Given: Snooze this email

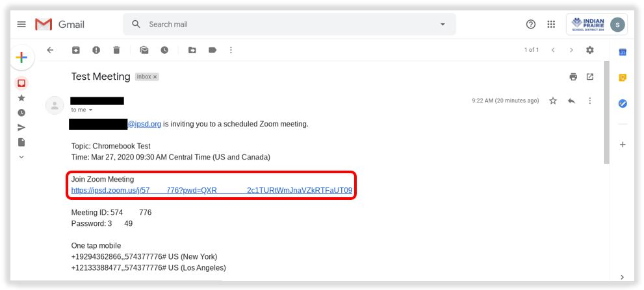Looking at the screenshot, I should pos(164,50).
